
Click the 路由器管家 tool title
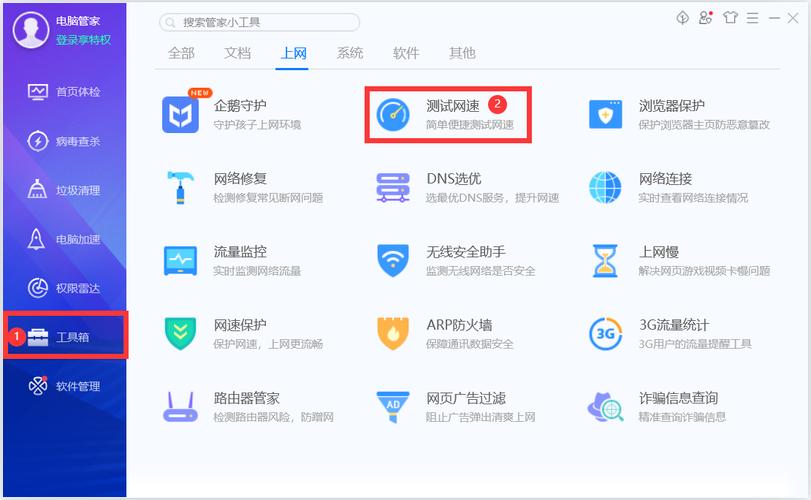(247, 398)
